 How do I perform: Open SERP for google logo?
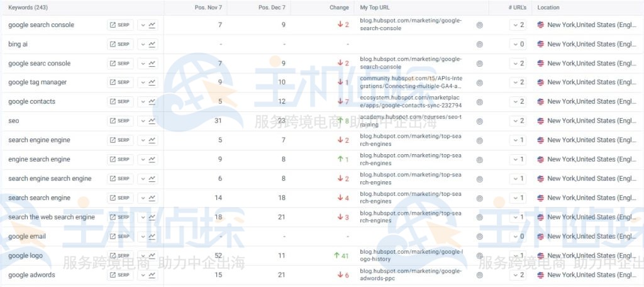[x=120, y=256]
